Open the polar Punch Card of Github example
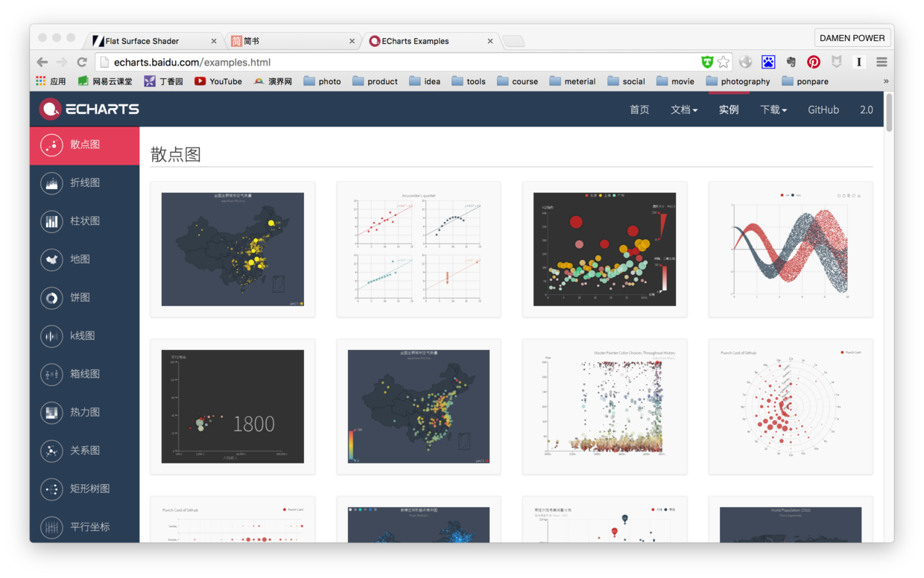This screenshot has width=924, height=578. click(x=791, y=407)
